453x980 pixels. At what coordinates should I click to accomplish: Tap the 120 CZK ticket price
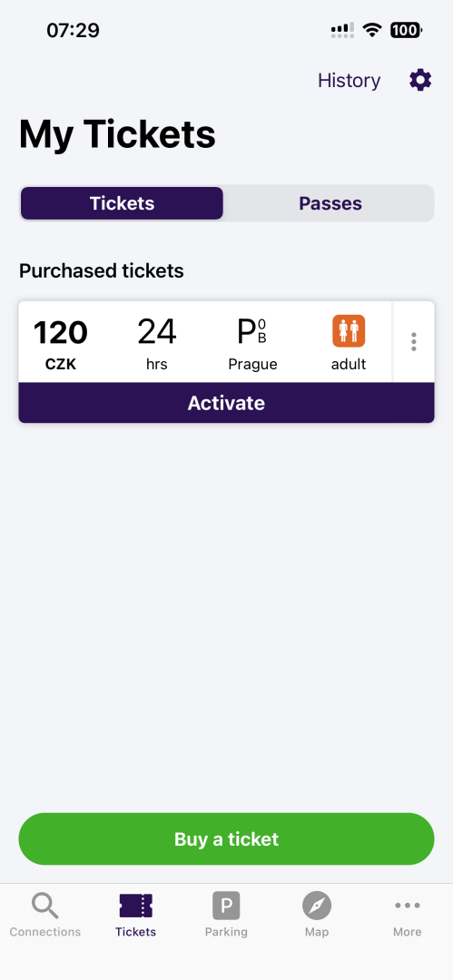coord(61,344)
